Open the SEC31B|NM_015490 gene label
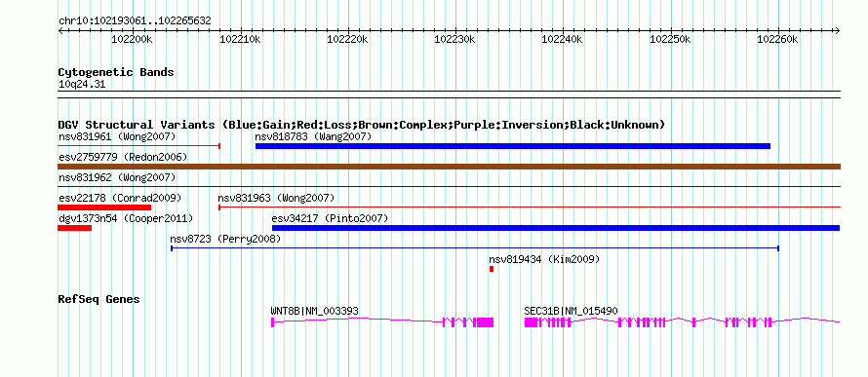The height and width of the screenshot is (377, 868). [x=571, y=311]
